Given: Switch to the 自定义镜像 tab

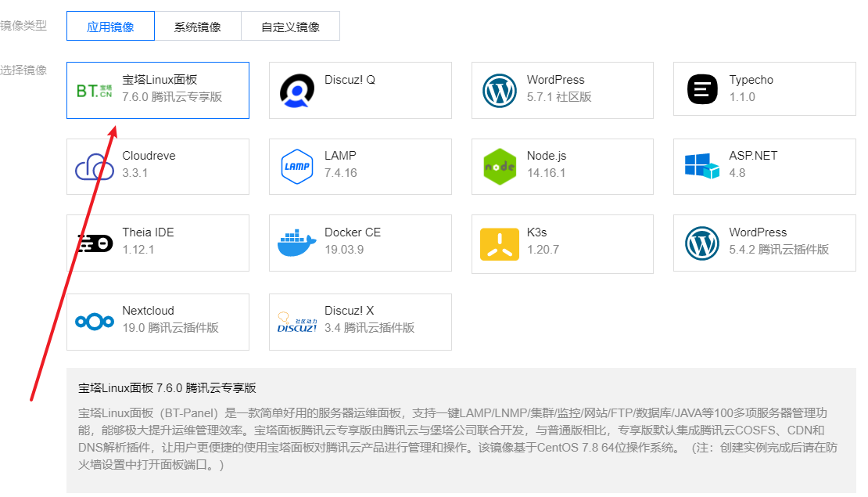Looking at the screenshot, I should [291, 26].
